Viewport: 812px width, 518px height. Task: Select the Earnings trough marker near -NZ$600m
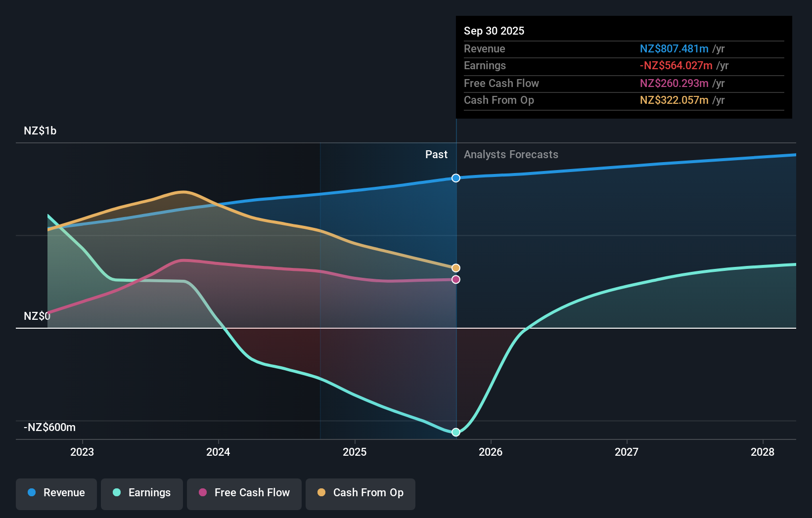coord(455,432)
